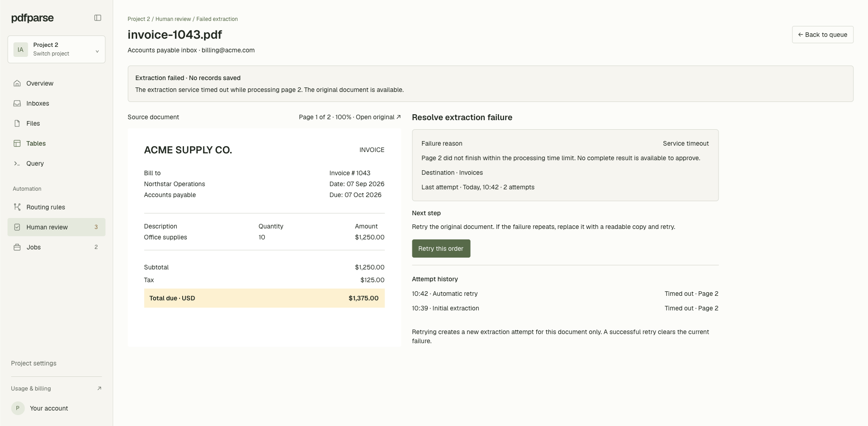The width and height of the screenshot is (868, 426).
Task: Click the Retry this order button
Action: tap(441, 248)
